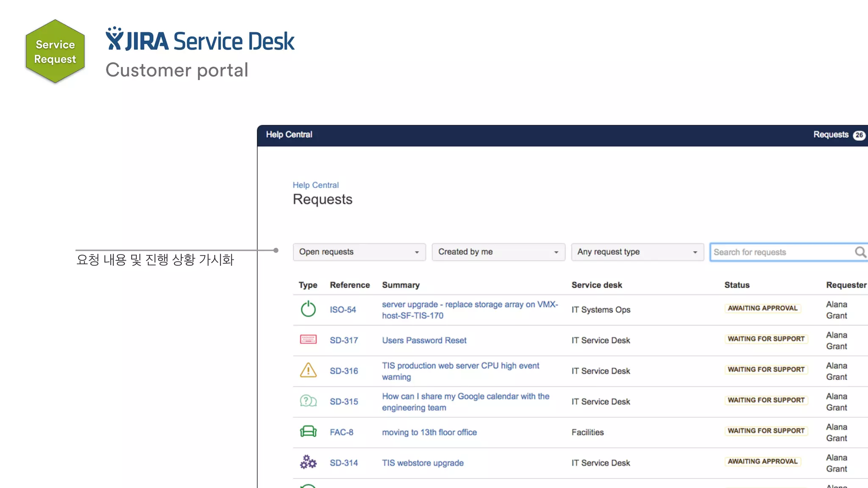Click Alana Grant requester for ISO-54
The height and width of the screenshot is (488, 868).
[836, 310]
